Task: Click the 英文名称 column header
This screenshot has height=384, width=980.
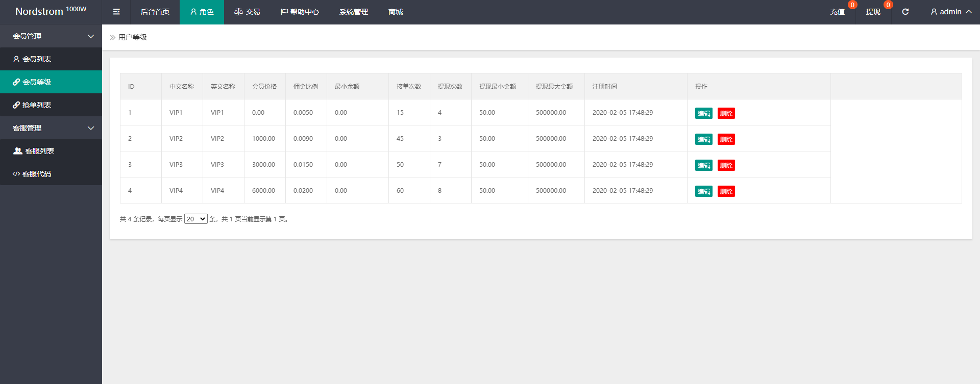Action: pyautogui.click(x=223, y=87)
